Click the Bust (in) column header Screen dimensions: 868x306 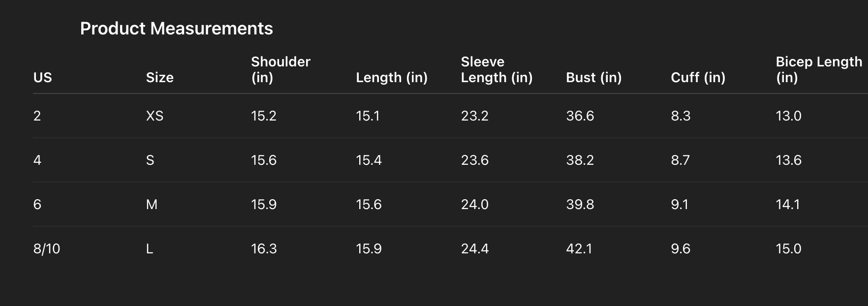click(593, 77)
